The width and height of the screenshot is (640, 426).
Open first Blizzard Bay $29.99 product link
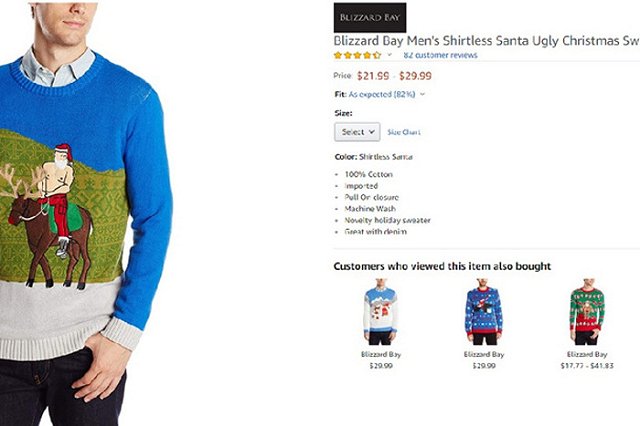point(381,354)
